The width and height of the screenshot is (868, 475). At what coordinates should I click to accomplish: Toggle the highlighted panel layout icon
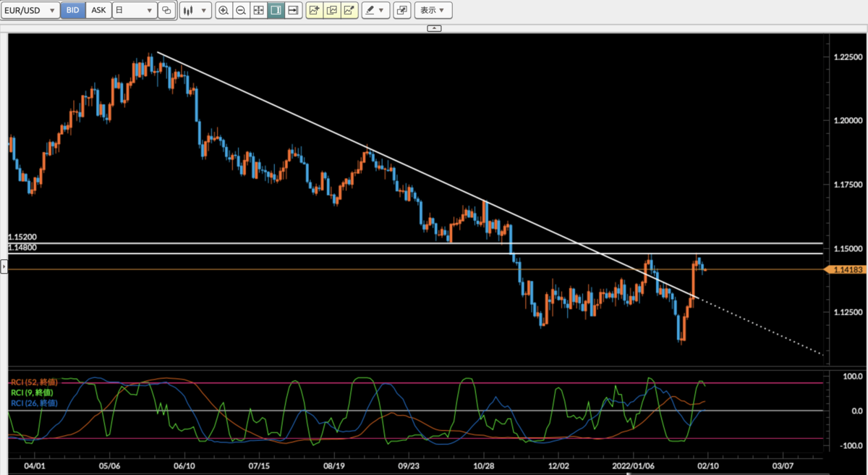tap(276, 10)
